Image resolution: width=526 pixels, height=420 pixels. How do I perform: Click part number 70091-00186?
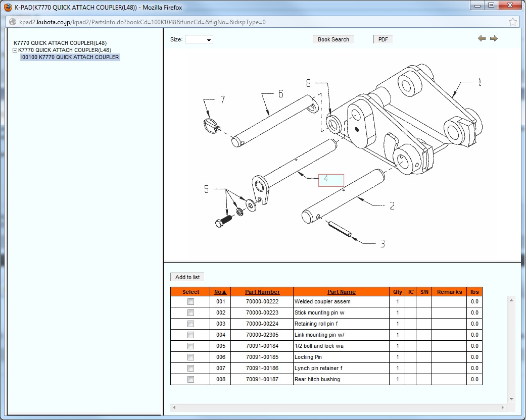tap(262, 368)
